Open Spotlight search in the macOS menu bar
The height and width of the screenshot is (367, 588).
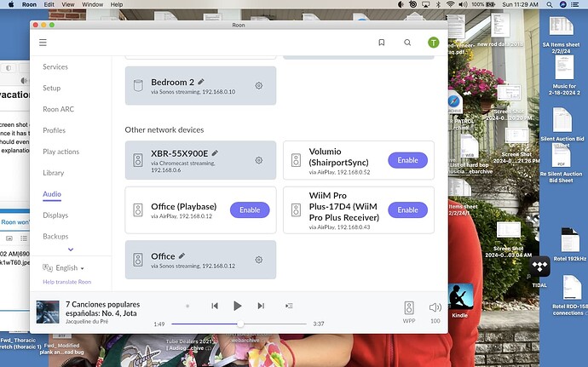(x=550, y=4)
